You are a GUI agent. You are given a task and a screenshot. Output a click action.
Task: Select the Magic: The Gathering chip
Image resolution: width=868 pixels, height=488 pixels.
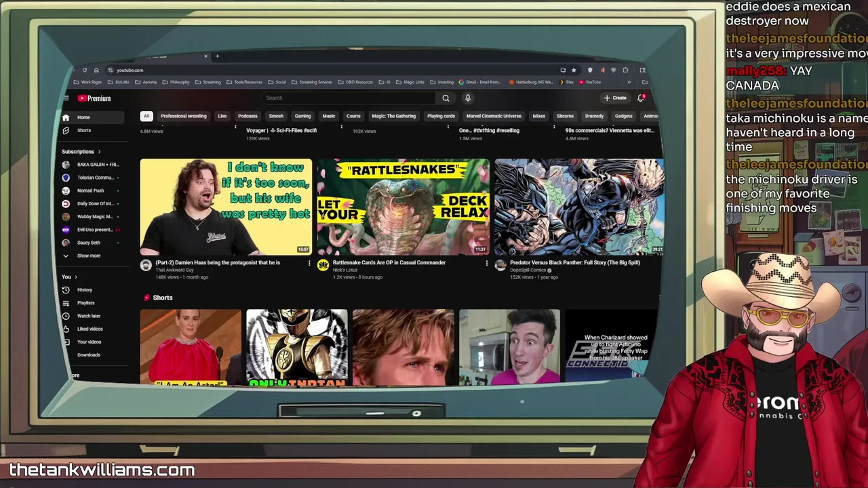tap(393, 116)
